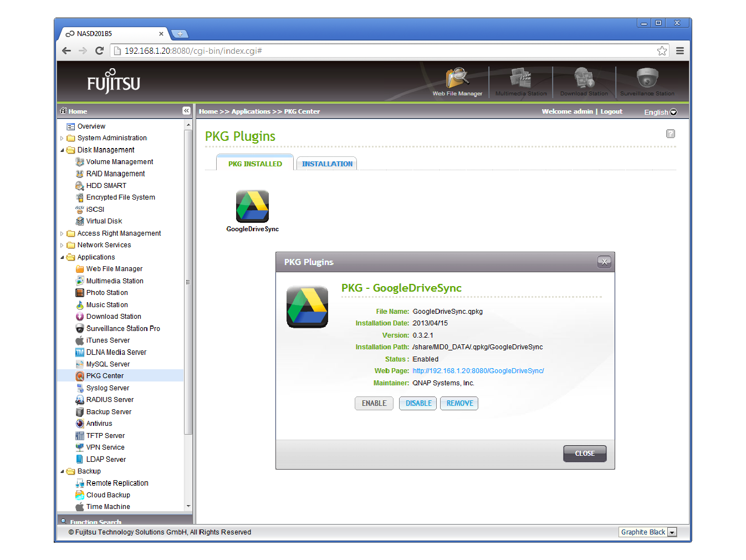Screen dimensions: 746x560
Task: Click the DLNA Media Server icon
Action: pos(80,352)
